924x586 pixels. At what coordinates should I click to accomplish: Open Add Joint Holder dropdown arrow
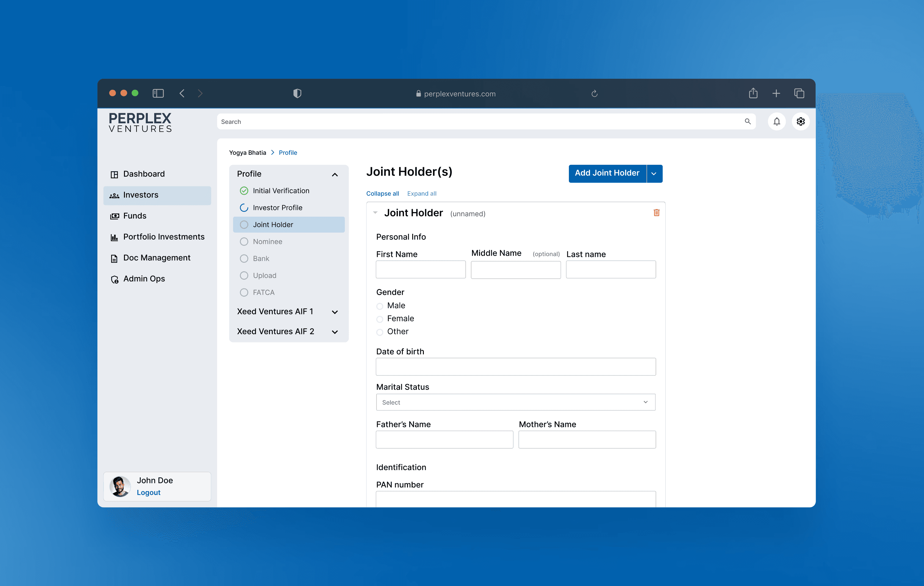coord(654,174)
